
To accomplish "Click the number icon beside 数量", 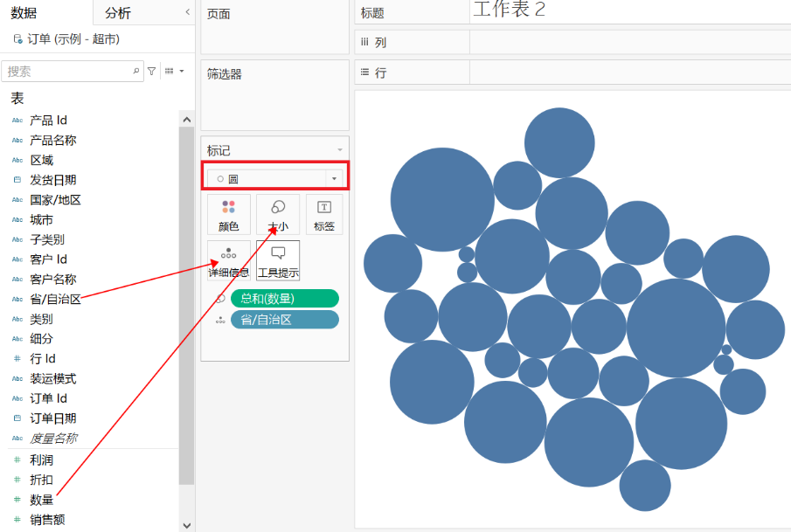I will point(17,500).
